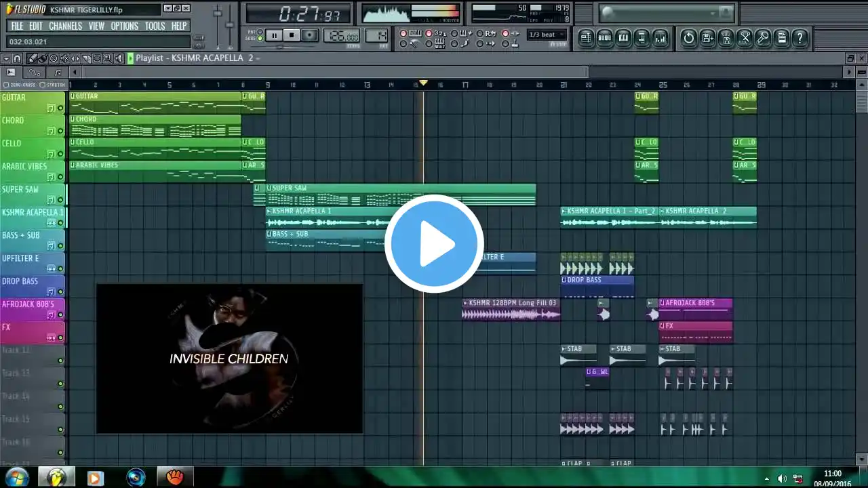The image size is (868, 488).
Task: Open the HELP menu
Action: click(x=179, y=26)
